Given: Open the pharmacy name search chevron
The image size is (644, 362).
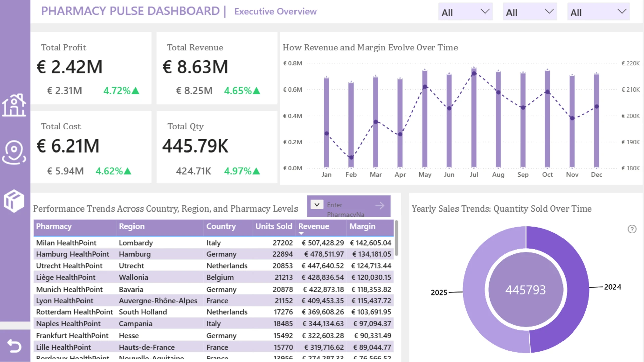Looking at the screenshot, I should tap(317, 204).
